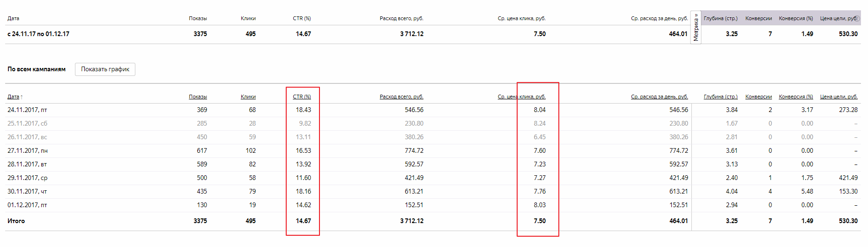
Task: Sort by Конверсия (%) column link
Action: (x=796, y=97)
